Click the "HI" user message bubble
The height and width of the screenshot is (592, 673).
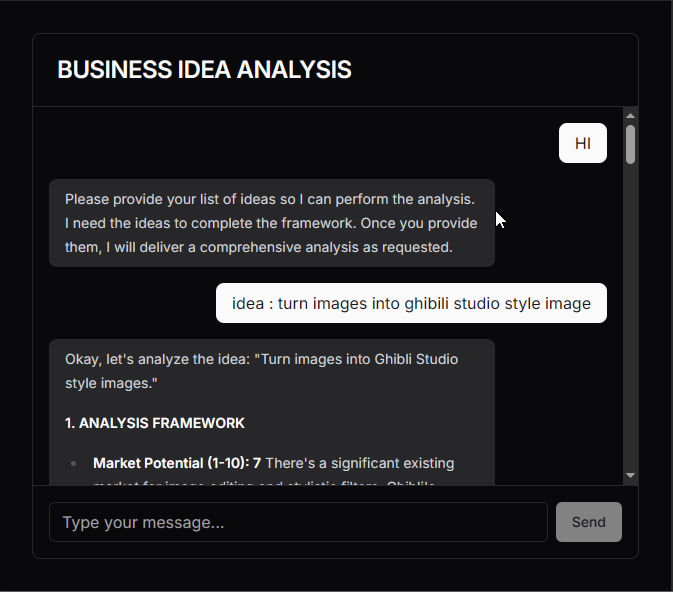582,143
